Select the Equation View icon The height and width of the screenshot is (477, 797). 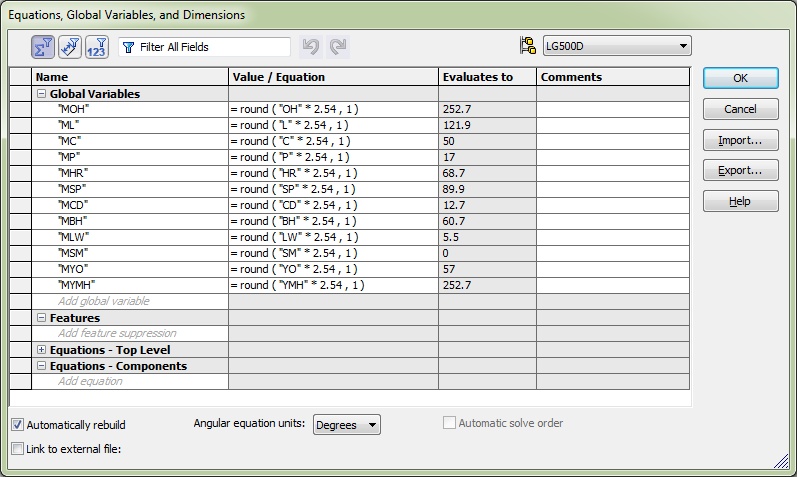pos(43,47)
